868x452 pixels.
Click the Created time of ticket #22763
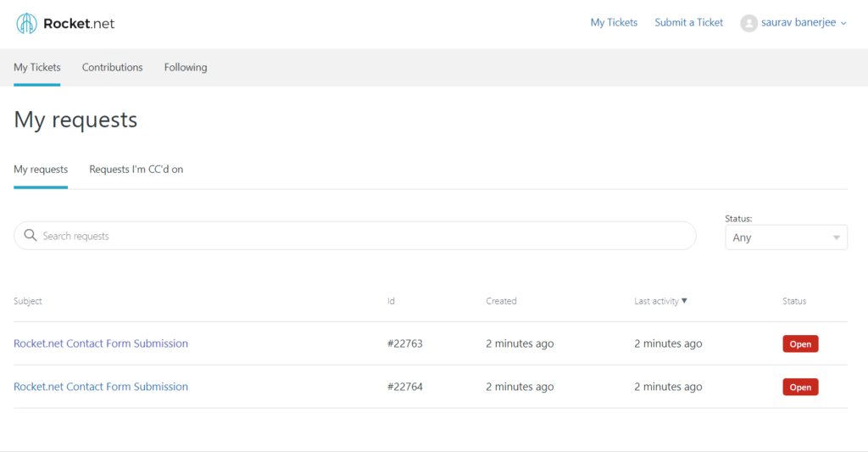[520, 343]
